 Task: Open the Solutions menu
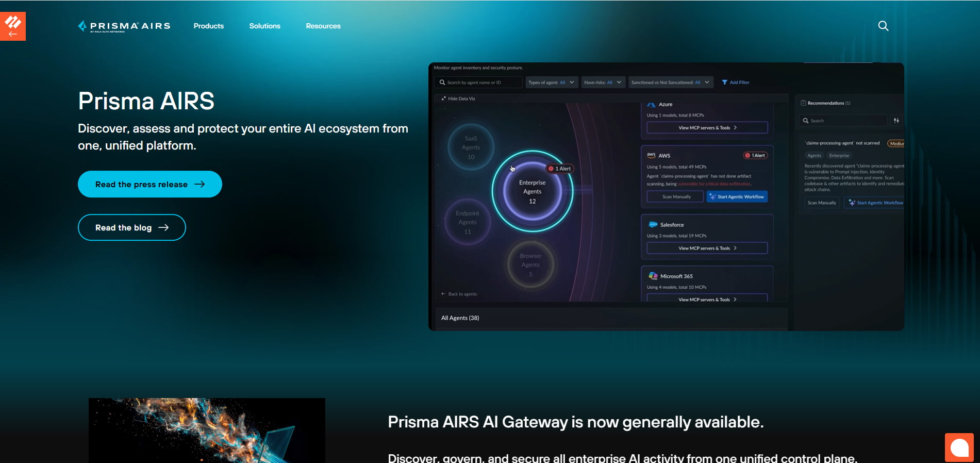(x=265, y=26)
